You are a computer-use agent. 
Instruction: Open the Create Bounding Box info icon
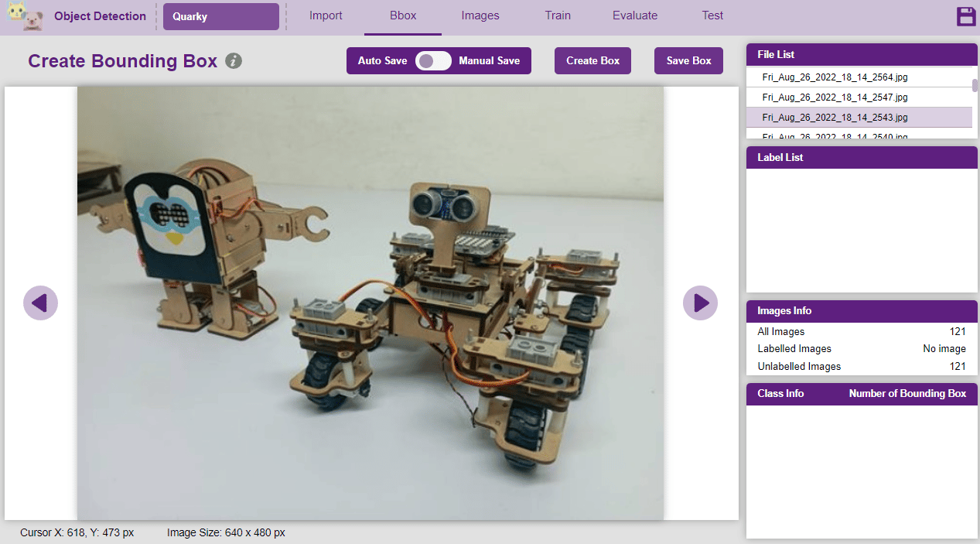click(234, 60)
